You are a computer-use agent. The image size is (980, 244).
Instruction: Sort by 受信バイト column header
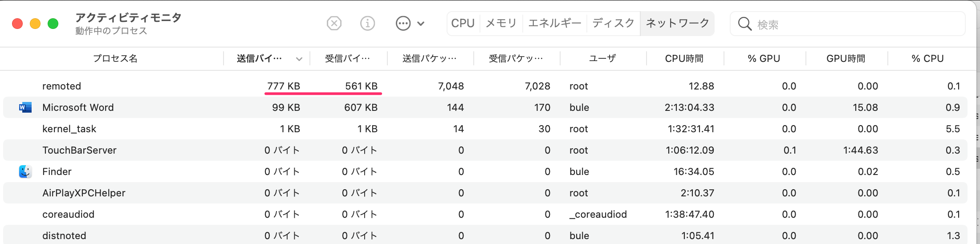[347, 59]
